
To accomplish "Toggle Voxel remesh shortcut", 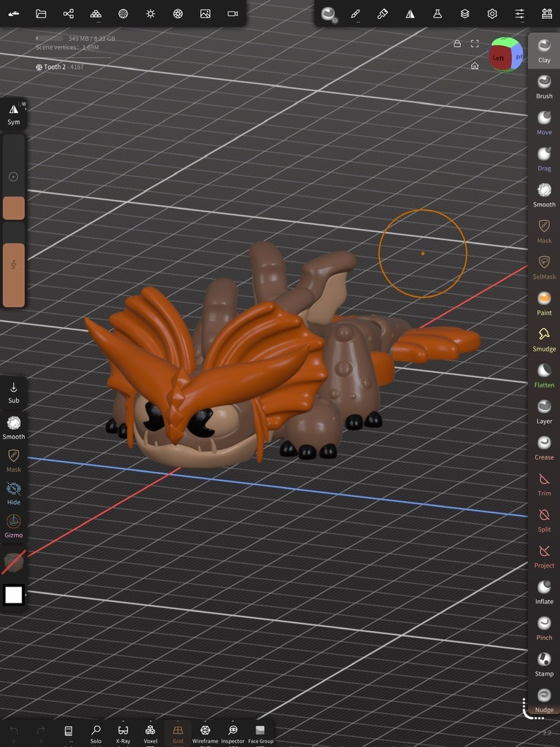I will [150, 734].
